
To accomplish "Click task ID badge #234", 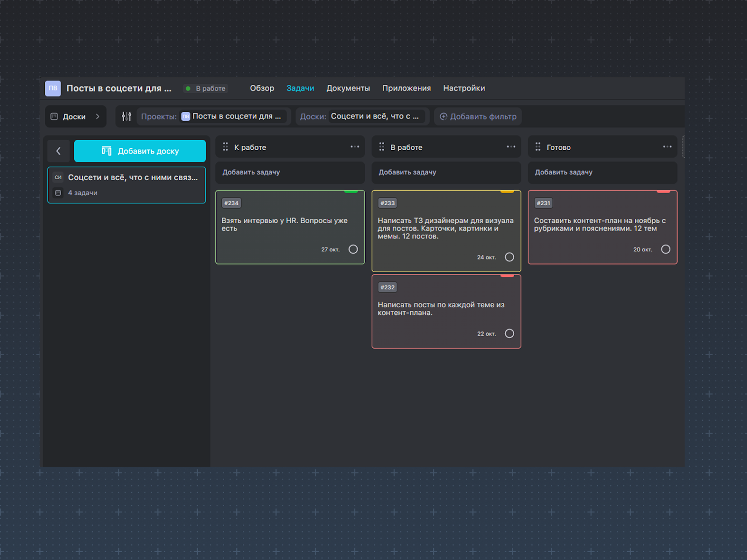I will click(x=231, y=203).
